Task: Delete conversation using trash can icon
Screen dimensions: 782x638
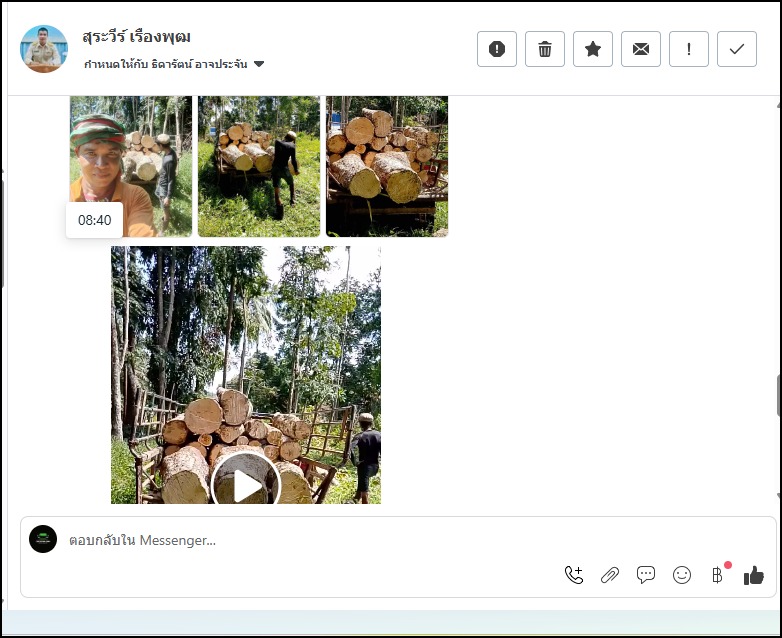Action: coord(545,49)
